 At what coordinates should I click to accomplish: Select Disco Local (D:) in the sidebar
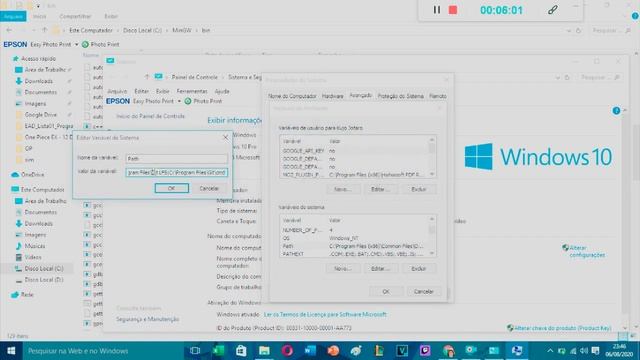point(39,280)
